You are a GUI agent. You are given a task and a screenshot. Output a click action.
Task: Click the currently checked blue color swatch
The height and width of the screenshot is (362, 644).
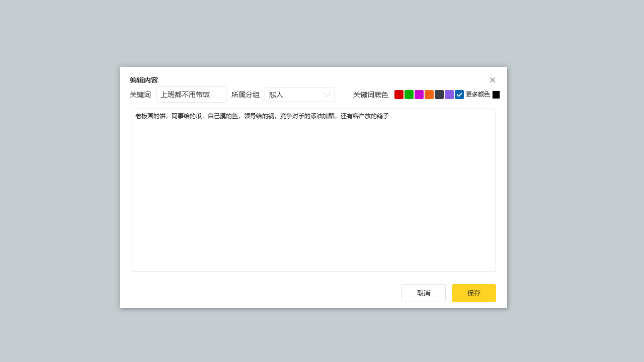coord(459,95)
